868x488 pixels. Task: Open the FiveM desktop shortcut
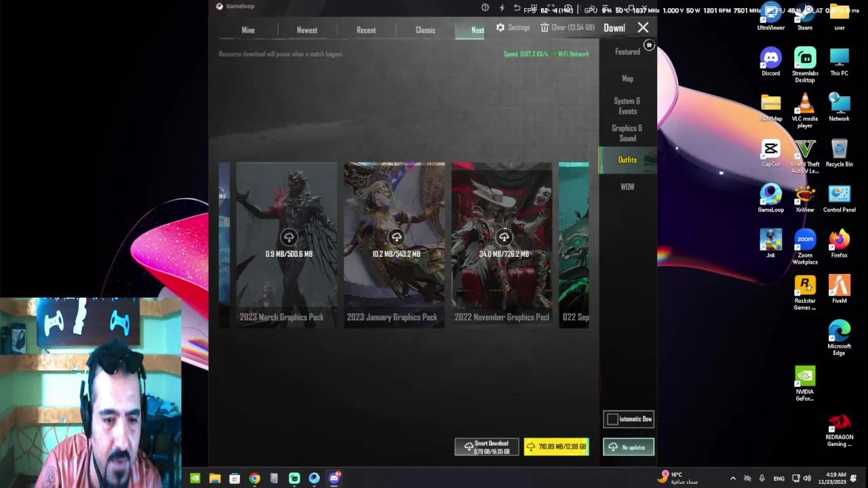coord(839,289)
